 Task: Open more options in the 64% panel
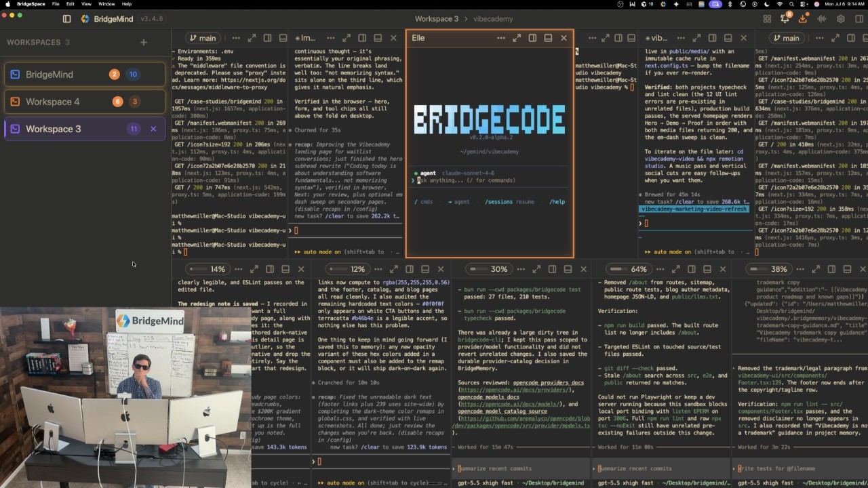[x=660, y=269]
